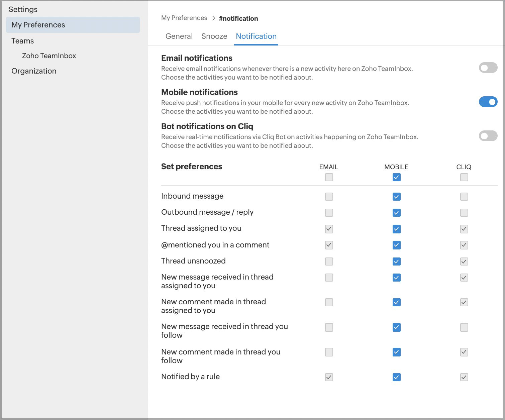The image size is (505, 420).
Task: Click My Preferences breadcrumb link
Action: pyautogui.click(x=184, y=18)
